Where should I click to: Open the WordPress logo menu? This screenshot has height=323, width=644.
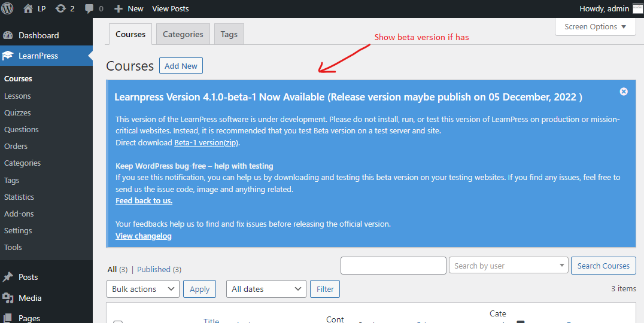7,8
